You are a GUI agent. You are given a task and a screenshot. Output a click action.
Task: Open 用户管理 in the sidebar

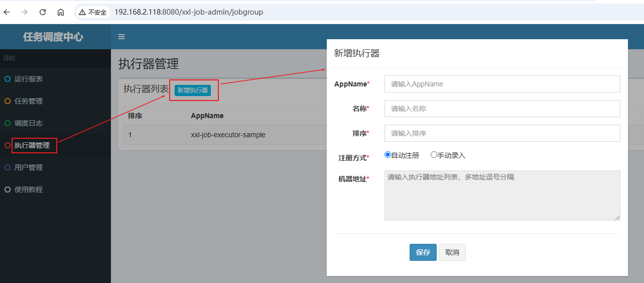[55, 167]
